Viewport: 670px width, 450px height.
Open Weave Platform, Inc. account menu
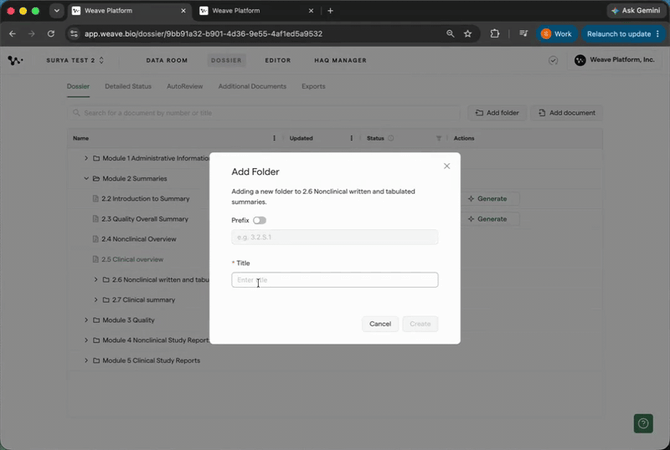[x=614, y=60]
